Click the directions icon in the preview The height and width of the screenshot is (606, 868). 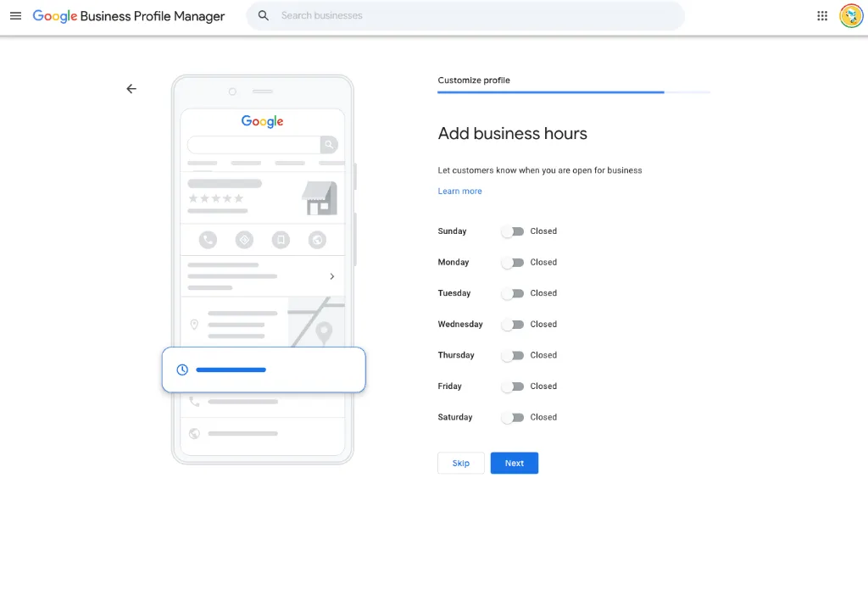[244, 240]
